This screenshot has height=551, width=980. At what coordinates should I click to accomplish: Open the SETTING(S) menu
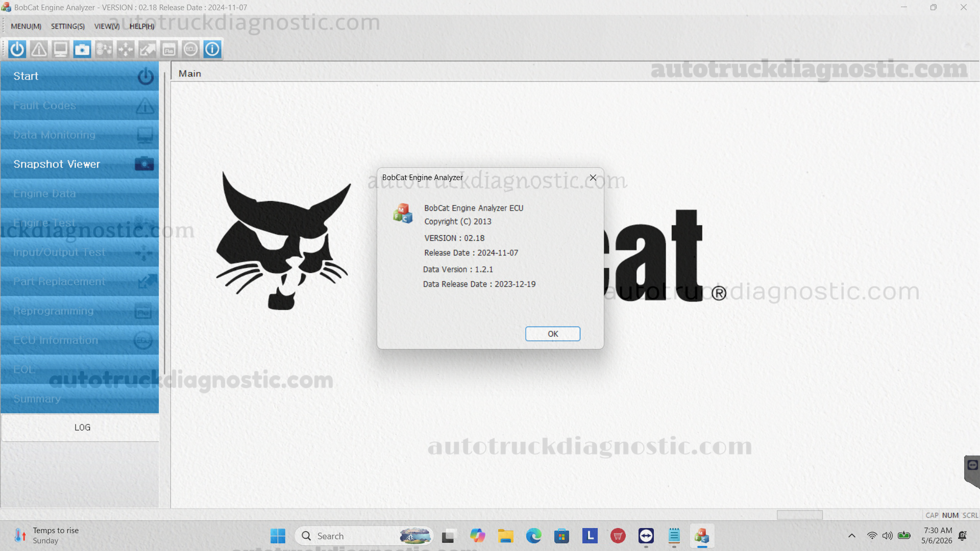click(68, 26)
